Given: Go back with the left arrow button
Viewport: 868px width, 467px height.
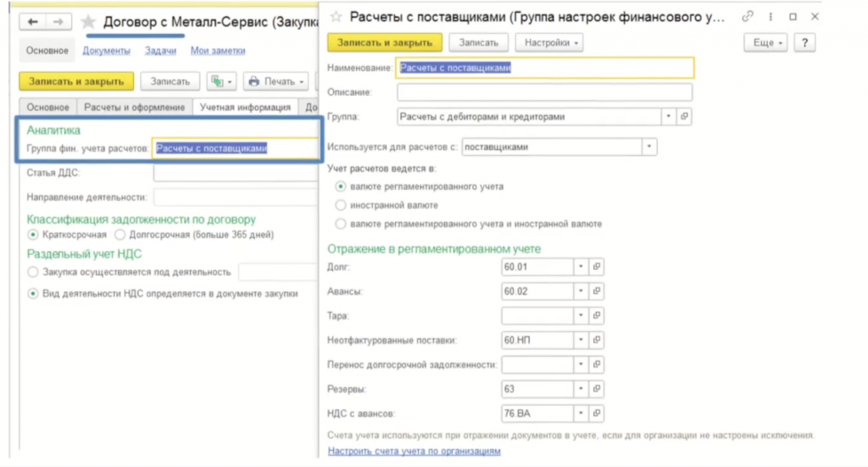Looking at the screenshot, I should tap(33, 22).
